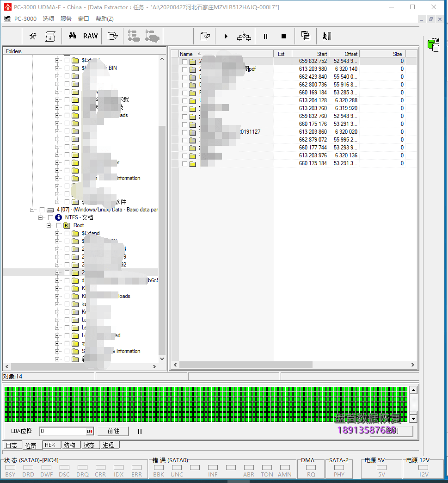Check the partition 4 [07] checkbox
Screen dimensions: 448x483
[42, 210]
